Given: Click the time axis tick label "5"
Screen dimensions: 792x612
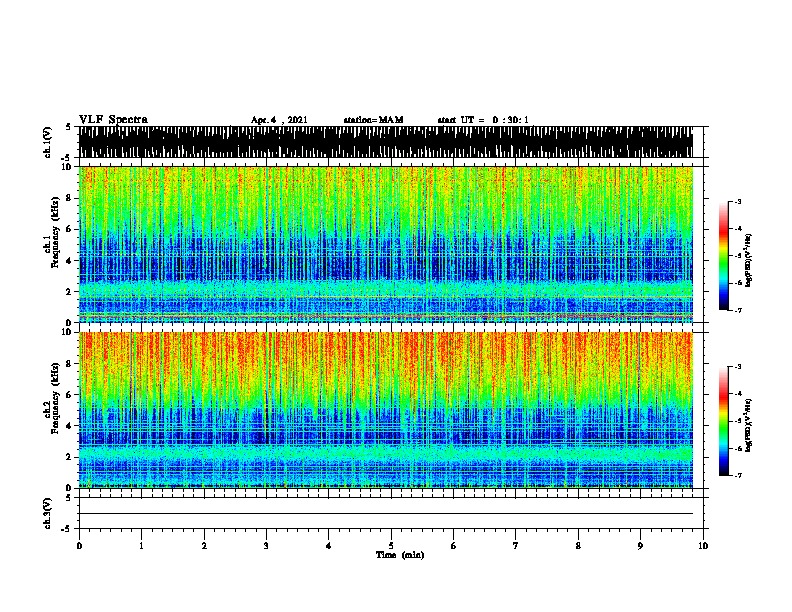Looking at the screenshot, I should 391,546.
